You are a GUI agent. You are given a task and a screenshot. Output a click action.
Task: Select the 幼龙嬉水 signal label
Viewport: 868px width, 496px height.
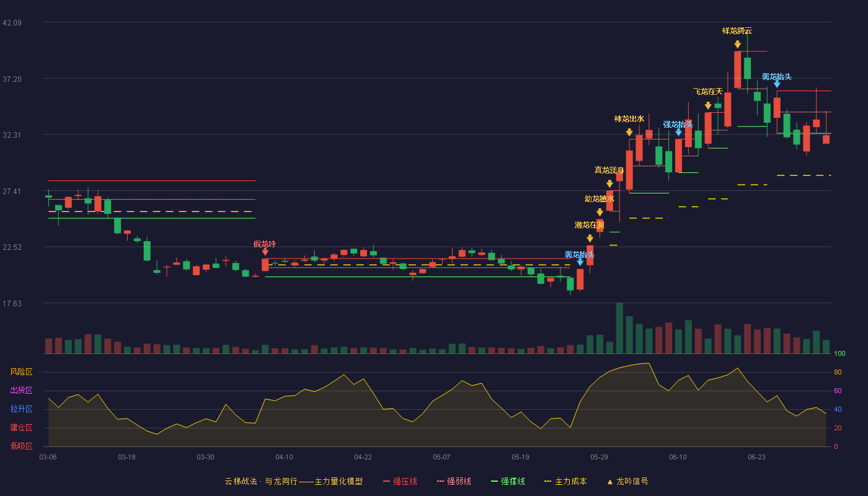[x=600, y=199]
